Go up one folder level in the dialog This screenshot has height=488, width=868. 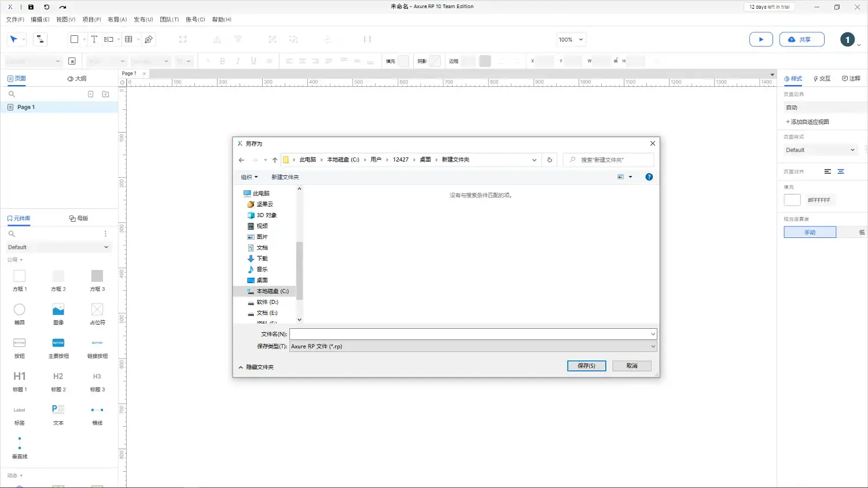pos(275,160)
